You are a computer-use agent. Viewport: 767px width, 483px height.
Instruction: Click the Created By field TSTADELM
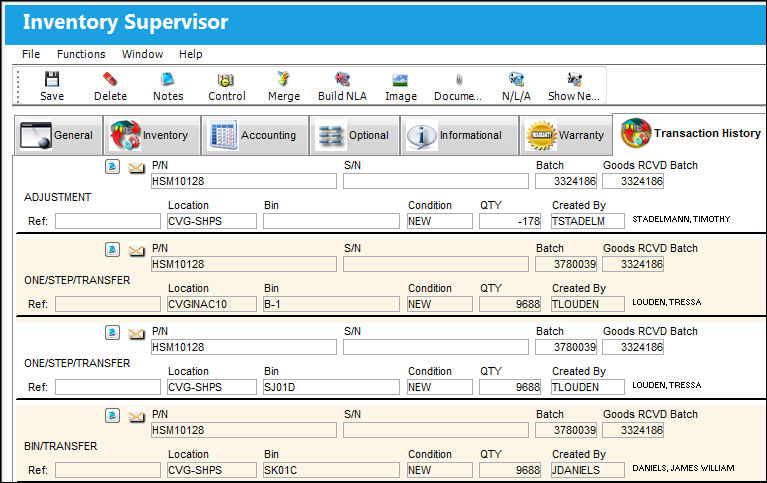(587, 221)
